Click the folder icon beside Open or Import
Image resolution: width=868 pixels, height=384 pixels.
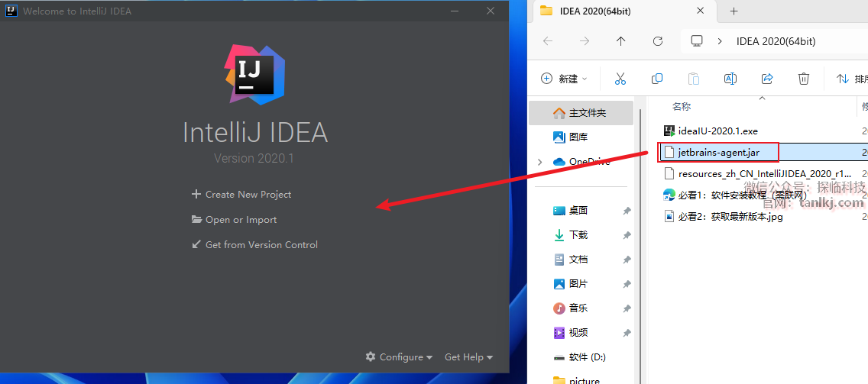tap(196, 219)
